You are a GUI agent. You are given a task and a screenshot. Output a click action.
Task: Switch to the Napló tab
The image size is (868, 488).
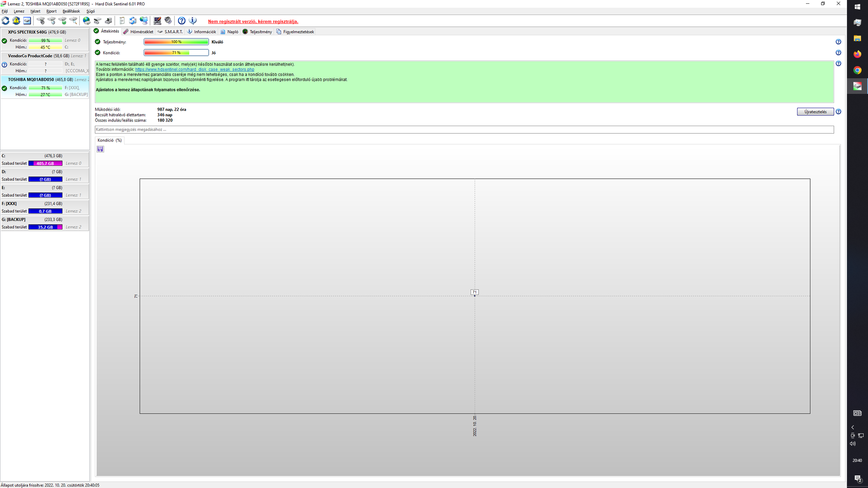[230, 32]
